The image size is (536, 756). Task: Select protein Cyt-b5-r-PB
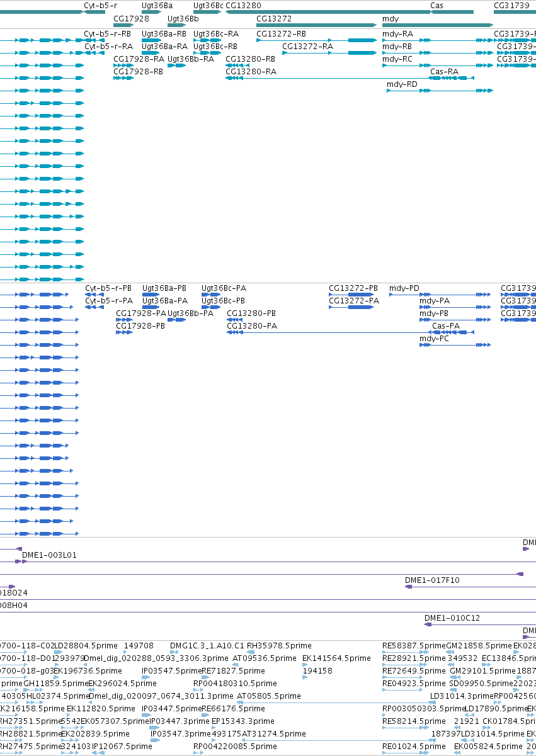(x=108, y=288)
